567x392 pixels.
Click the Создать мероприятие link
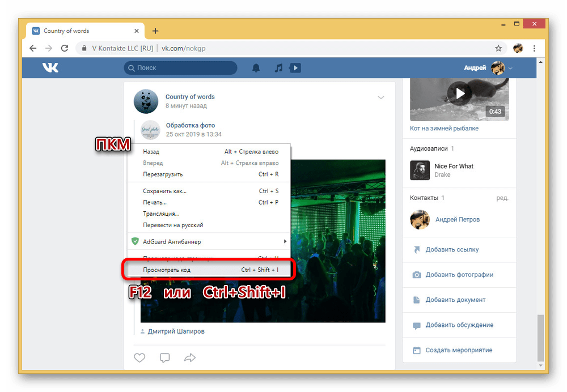coord(459,350)
